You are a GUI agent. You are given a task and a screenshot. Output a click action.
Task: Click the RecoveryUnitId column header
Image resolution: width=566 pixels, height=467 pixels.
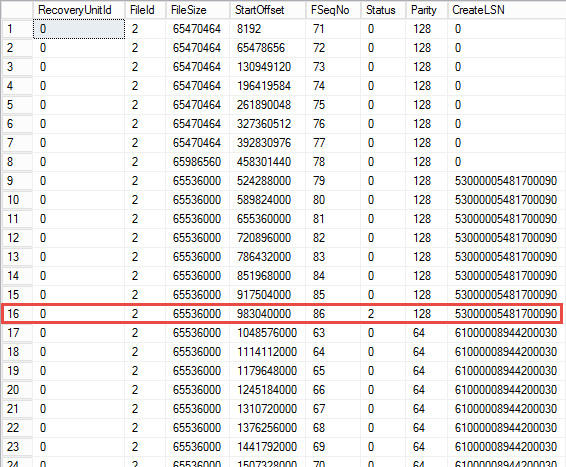coord(79,10)
